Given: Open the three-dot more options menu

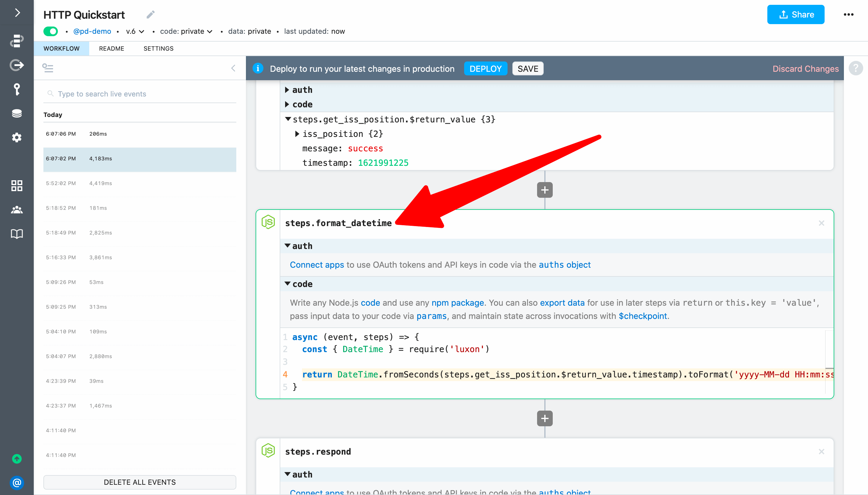Looking at the screenshot, I should [x=848, y=14].
